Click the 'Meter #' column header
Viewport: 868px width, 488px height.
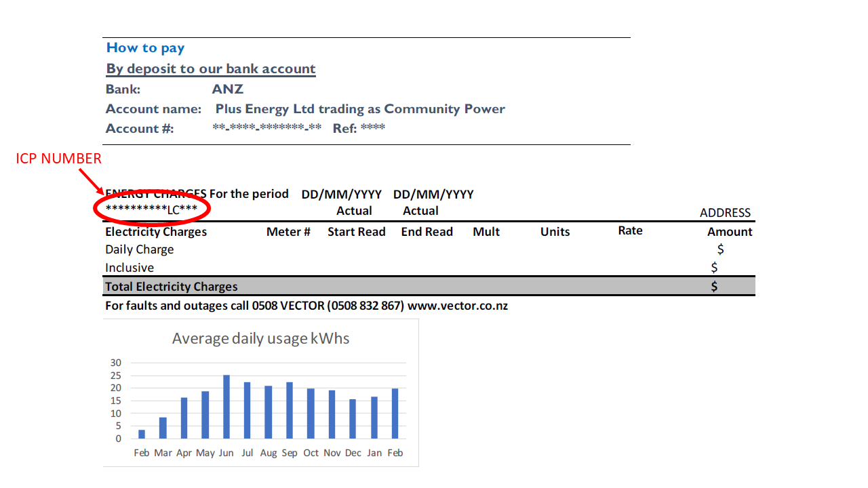tap(288, 232)
